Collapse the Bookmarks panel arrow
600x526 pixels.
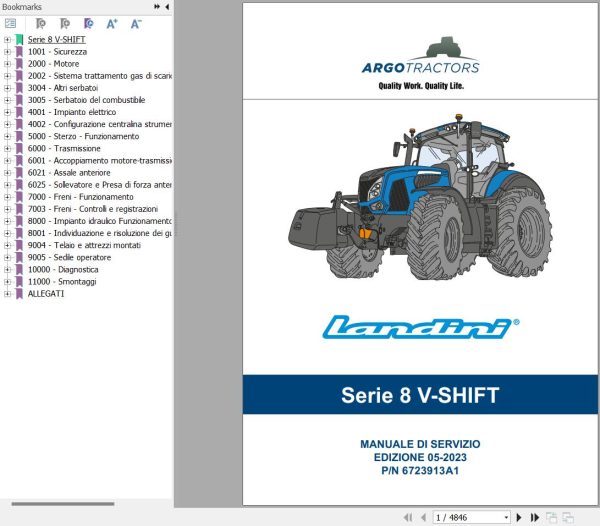tap(167, 7)
